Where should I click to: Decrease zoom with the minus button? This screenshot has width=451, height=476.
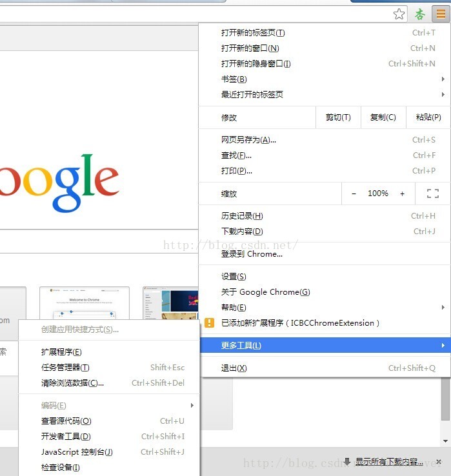354,193
